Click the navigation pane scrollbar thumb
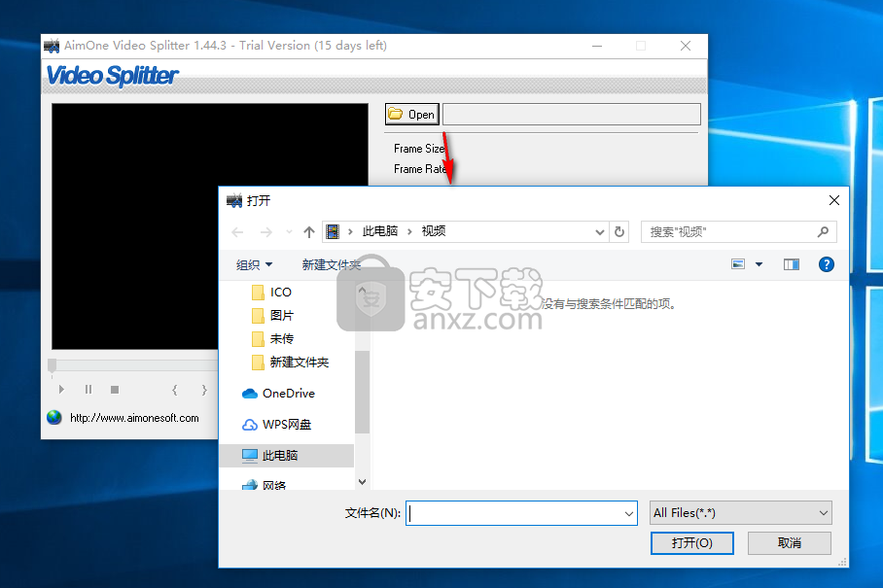883x588 pixels. click(x=362, y=393)
